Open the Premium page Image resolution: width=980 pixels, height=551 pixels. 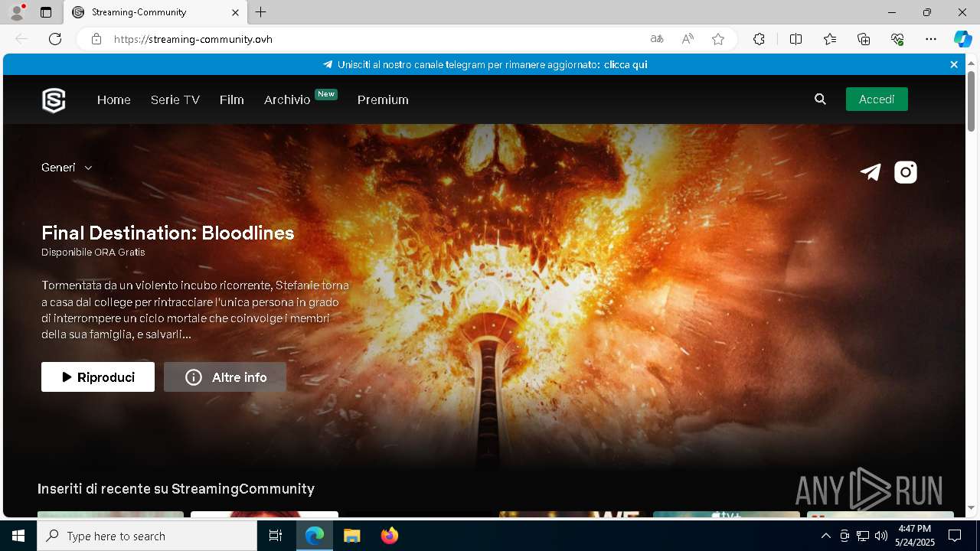(x=383, y=99)
